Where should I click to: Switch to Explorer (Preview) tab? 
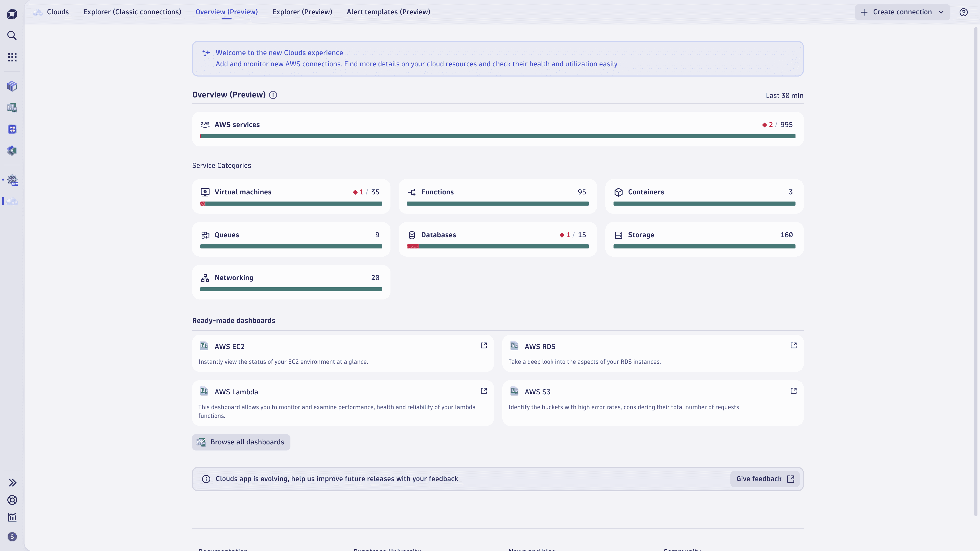tap(302, 12)
